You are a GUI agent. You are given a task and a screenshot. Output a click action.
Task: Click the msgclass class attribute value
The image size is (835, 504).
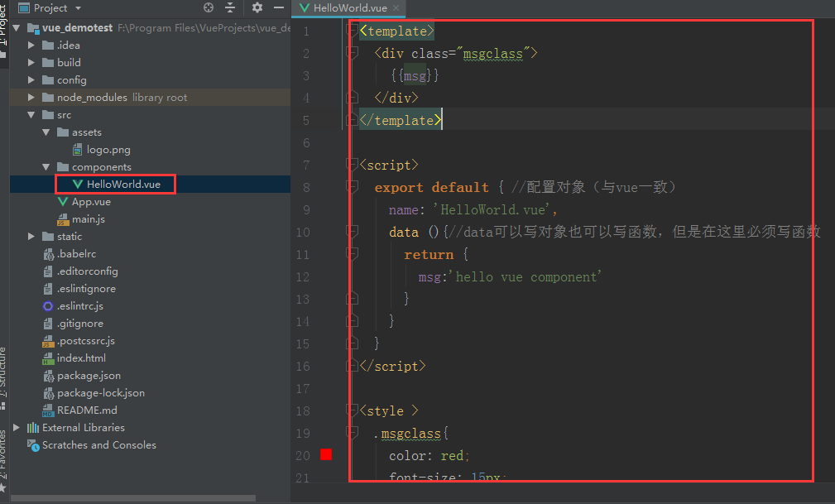click(x=493, y=53)
